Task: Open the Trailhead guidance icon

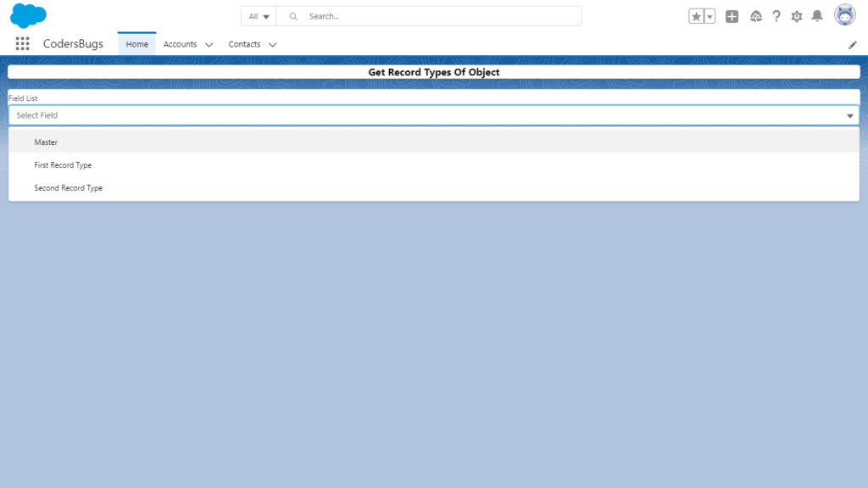Action: [x=755, y=17]
